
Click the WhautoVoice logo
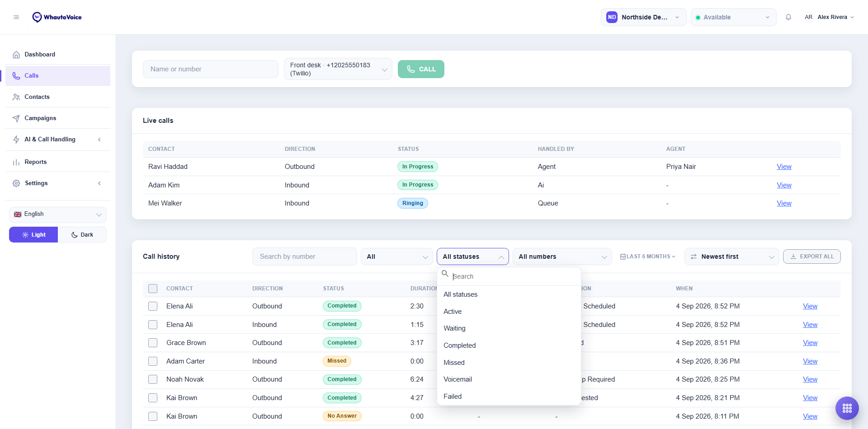(57, 17)
